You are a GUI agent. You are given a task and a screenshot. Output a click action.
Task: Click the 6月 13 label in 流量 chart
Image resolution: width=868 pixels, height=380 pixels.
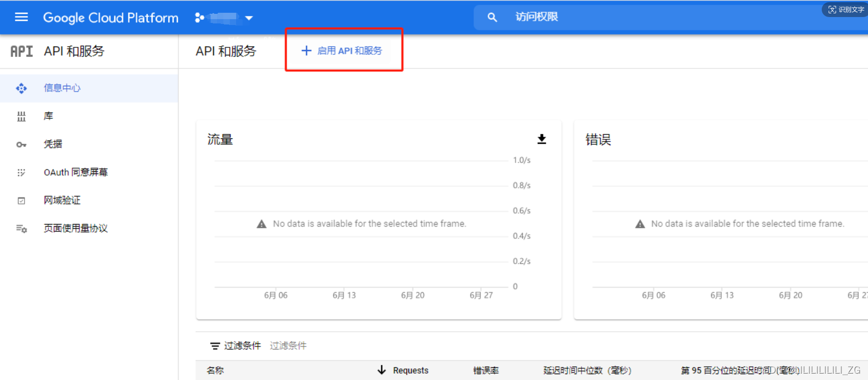click(344, 295)
